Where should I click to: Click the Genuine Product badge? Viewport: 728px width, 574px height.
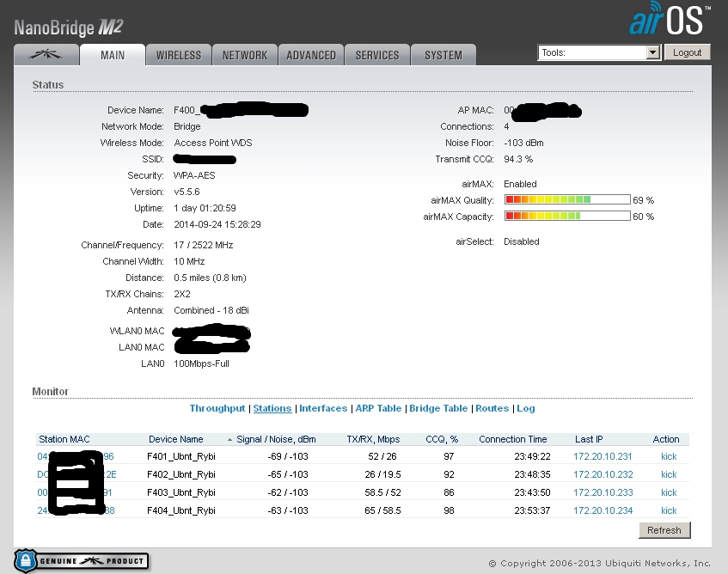coord(82,560)
